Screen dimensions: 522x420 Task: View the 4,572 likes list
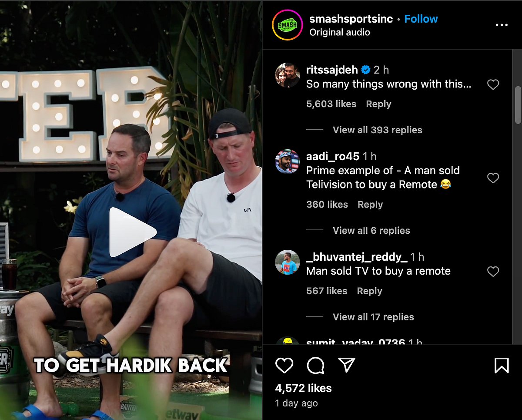click(303, 388)
